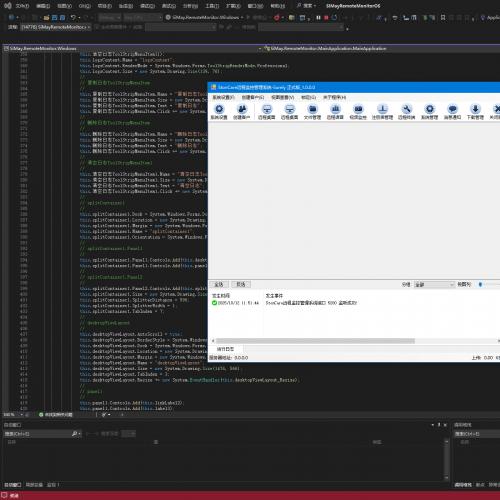The height and width of the screenshot is (500, 500).
Task: Click the 全选 button
Action: 219,284
